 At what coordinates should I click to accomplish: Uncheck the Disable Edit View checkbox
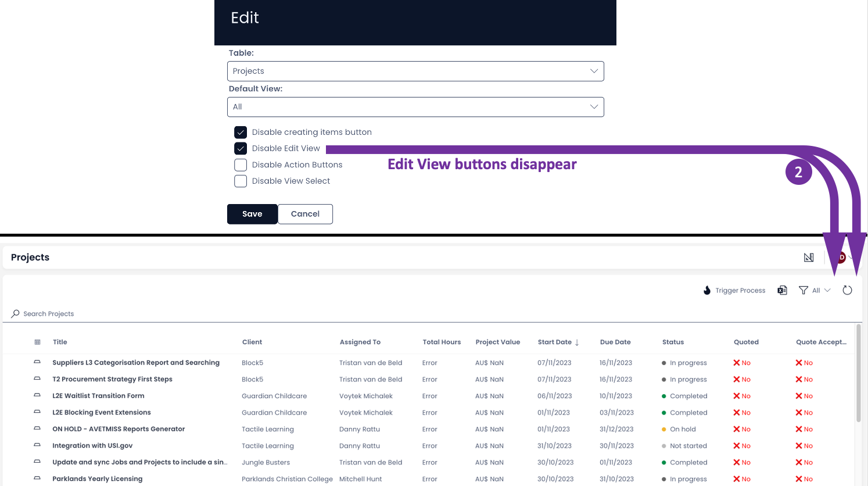(x=241, y=149)
